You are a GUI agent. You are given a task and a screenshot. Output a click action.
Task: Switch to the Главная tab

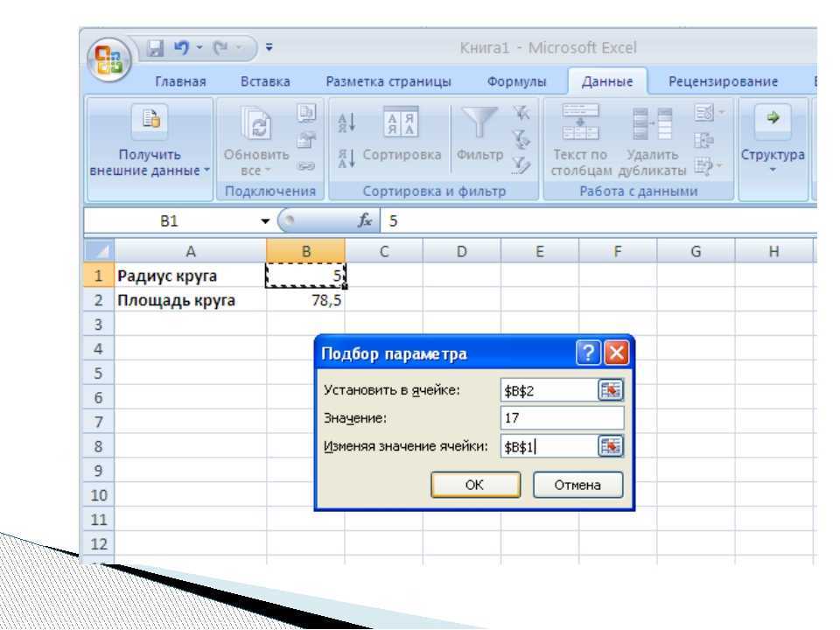click(x=180, y=81)
